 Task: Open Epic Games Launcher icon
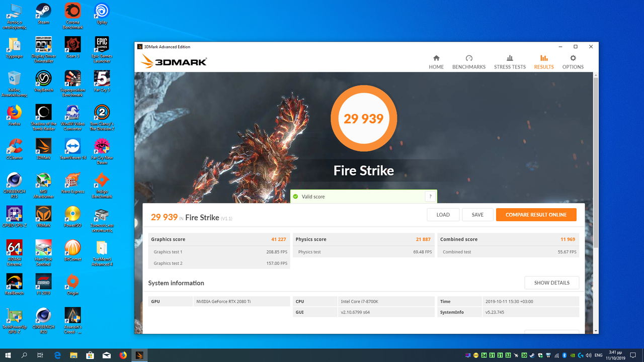102,49
